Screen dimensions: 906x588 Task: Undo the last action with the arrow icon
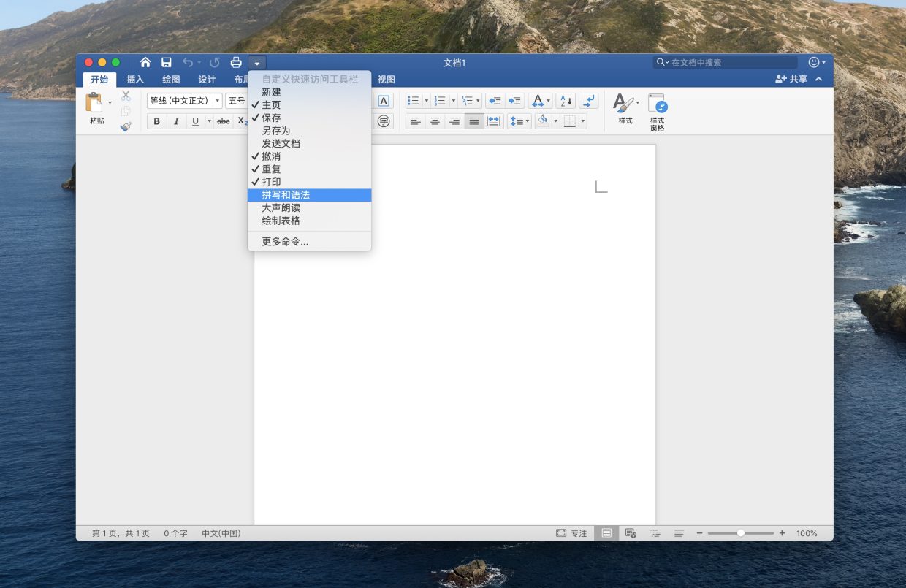tap(189, 62)
